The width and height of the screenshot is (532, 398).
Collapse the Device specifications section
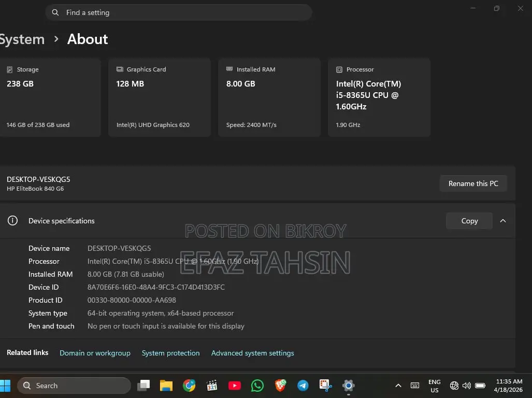coord(503,221)
